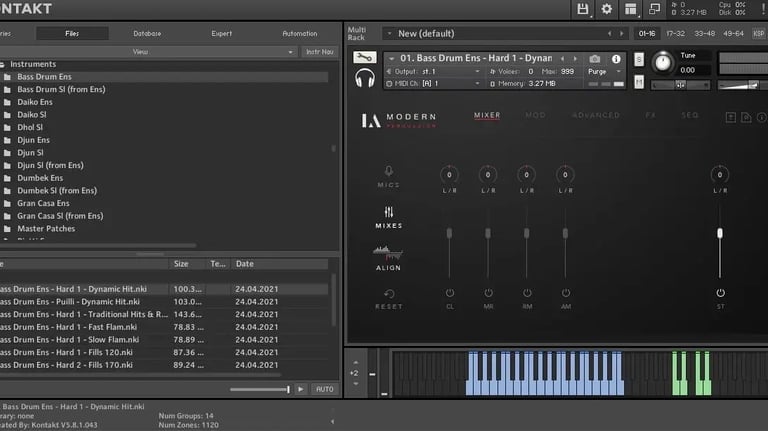768x431 pixels.
Task: Open the FX tab
Action: click(x=650, y=115)
